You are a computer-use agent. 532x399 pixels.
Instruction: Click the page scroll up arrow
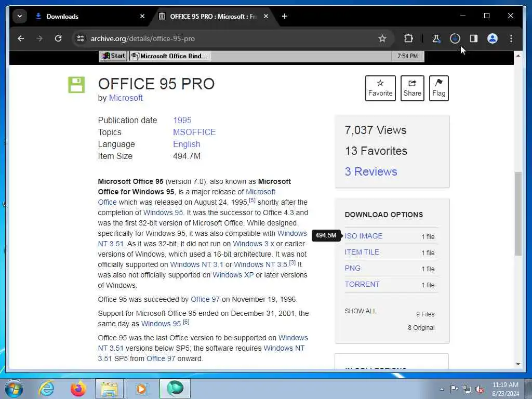pos(518,56)
